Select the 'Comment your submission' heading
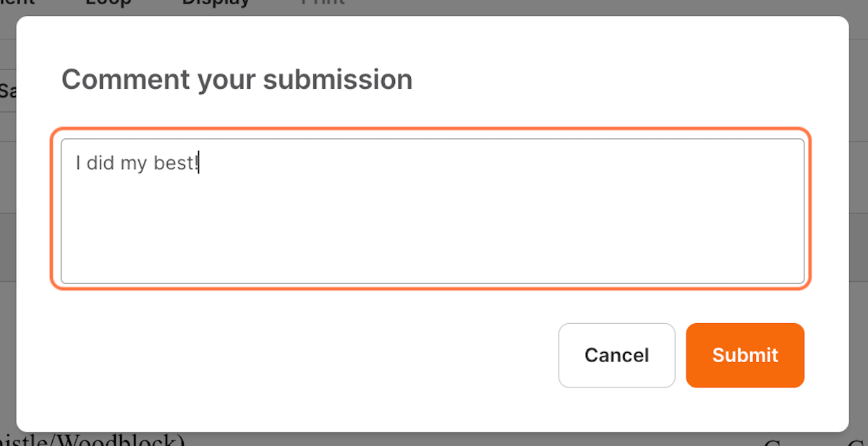 pyautogui.click(x=237, y=80)
